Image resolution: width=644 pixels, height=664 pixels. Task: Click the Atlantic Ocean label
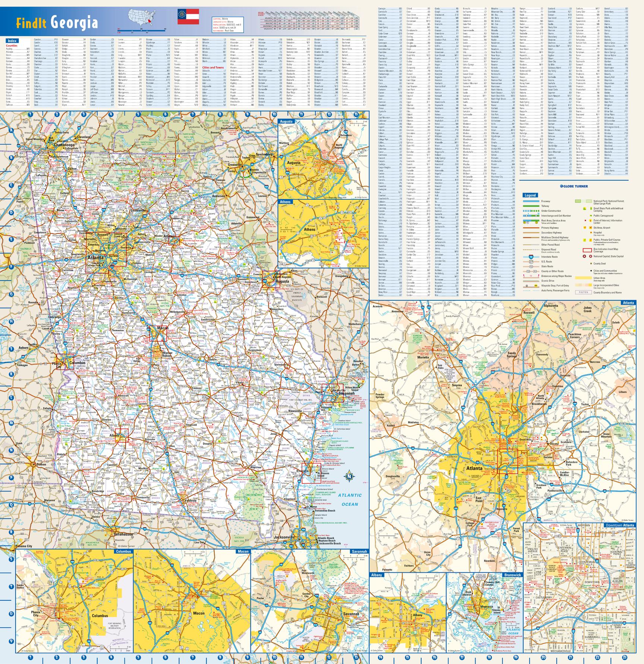coord(349,500)
